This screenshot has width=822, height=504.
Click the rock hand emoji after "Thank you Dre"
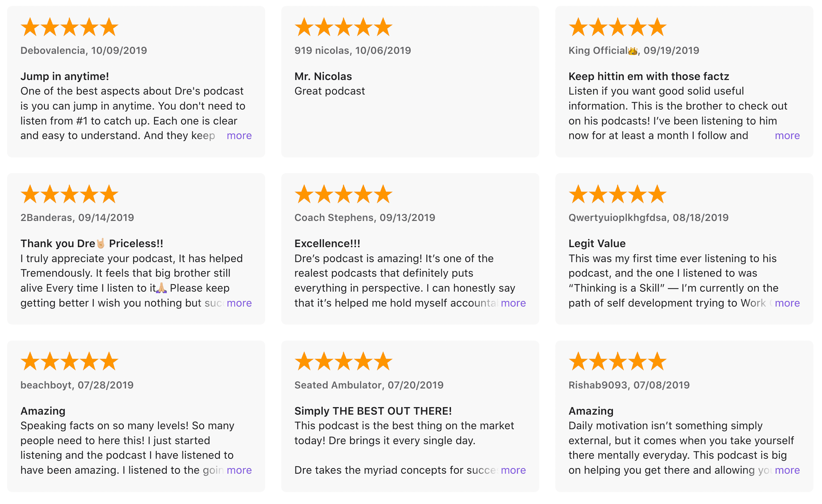[x=101, y=243]
